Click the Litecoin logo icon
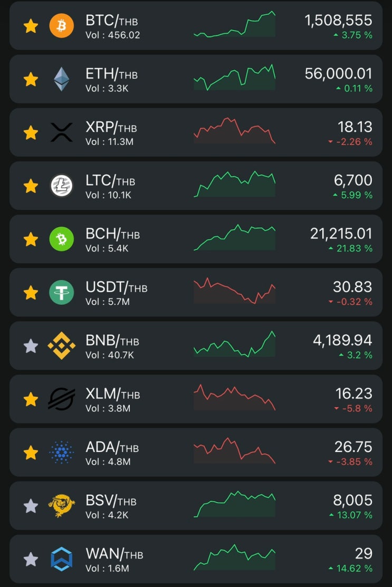Viewport: 392px width, 587px height. click(x=62, y=186)
